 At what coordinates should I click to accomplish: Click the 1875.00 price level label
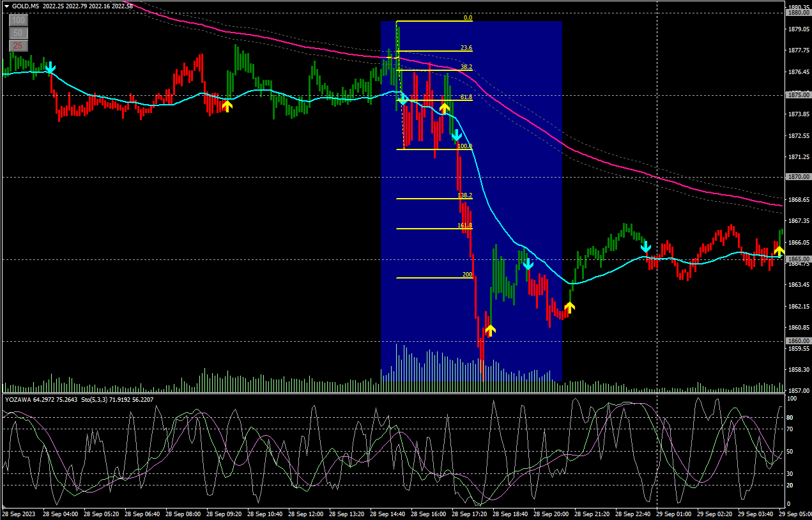tap(798, 95)
